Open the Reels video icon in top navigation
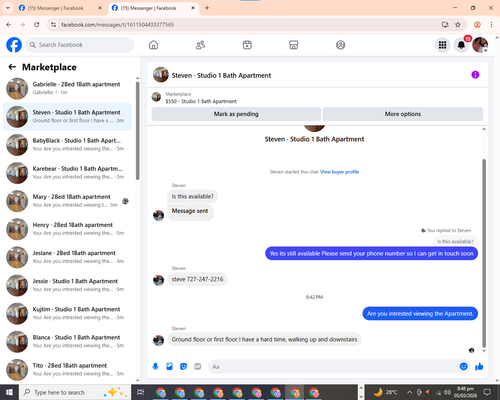Screen dimensions: 500x400 (x=247, y=45)
